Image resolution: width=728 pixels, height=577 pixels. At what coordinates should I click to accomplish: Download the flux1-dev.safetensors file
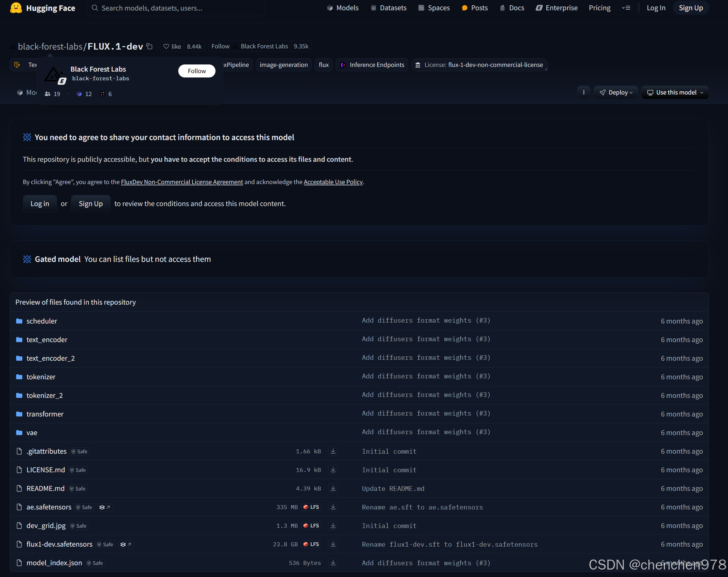[333, 544]
